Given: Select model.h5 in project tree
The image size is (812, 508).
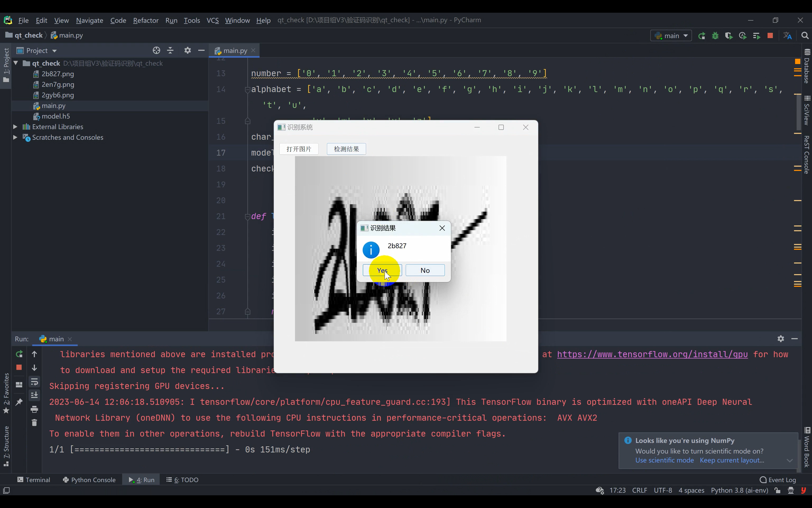Looking at the screenshot, I should click(x=55, y=116).
